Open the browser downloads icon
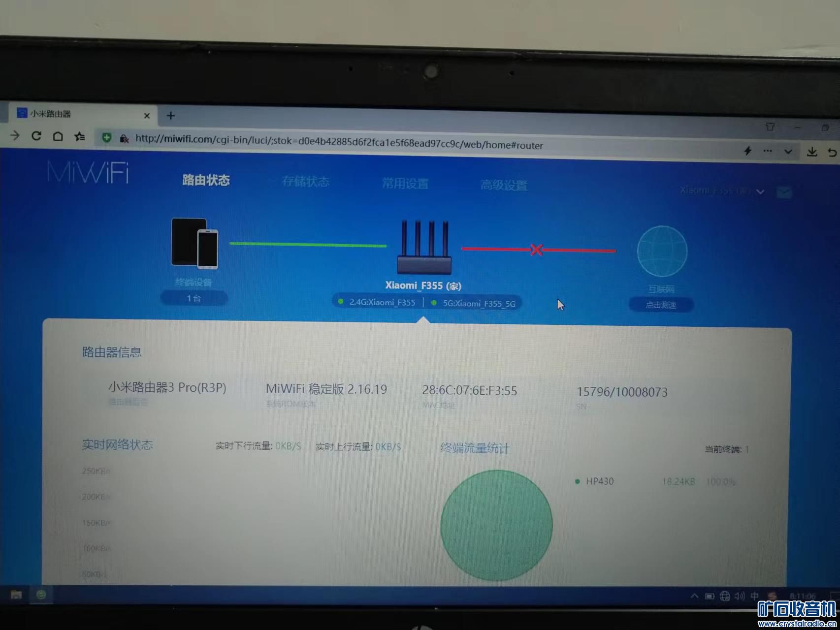 pyautogui.click(x=812, y=152)
